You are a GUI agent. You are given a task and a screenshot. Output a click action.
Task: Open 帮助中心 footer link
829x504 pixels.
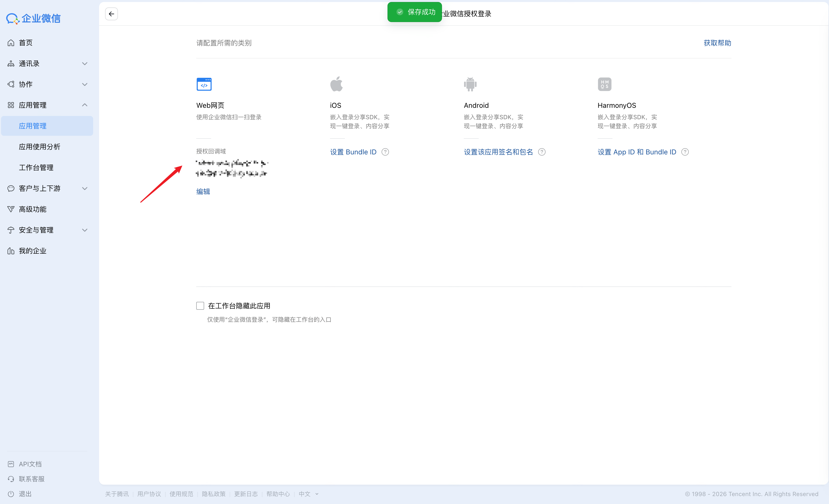click(278, 494)
